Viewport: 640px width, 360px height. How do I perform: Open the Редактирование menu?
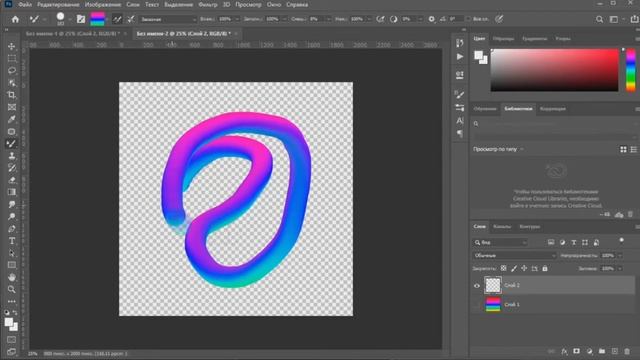pyautogui.click(x=58, y=4)
